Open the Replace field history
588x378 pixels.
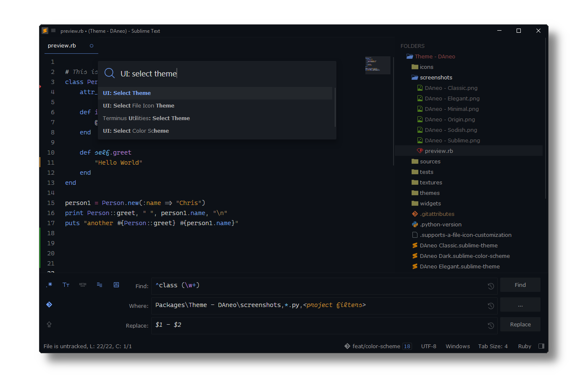pyautogui.click(x=491, y=325)
